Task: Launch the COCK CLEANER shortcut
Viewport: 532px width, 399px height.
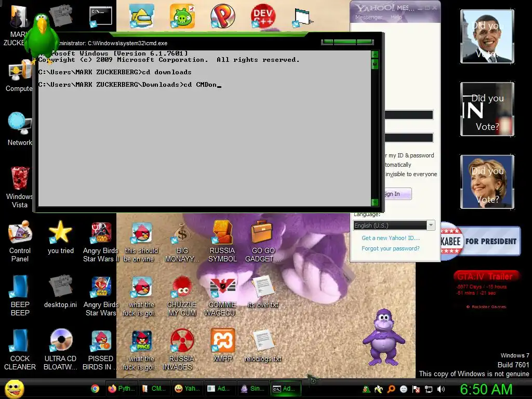Action: click(20, 350)
